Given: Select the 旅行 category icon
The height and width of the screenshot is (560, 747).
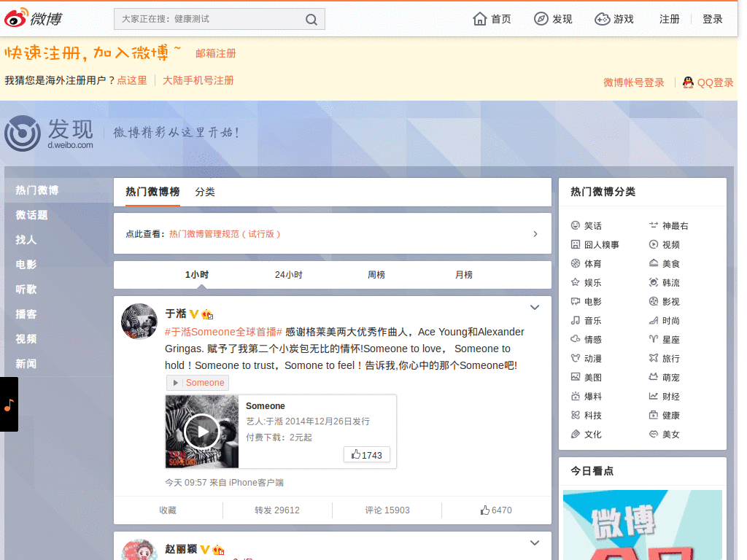Looking at the screenshot, I should 654,358.
